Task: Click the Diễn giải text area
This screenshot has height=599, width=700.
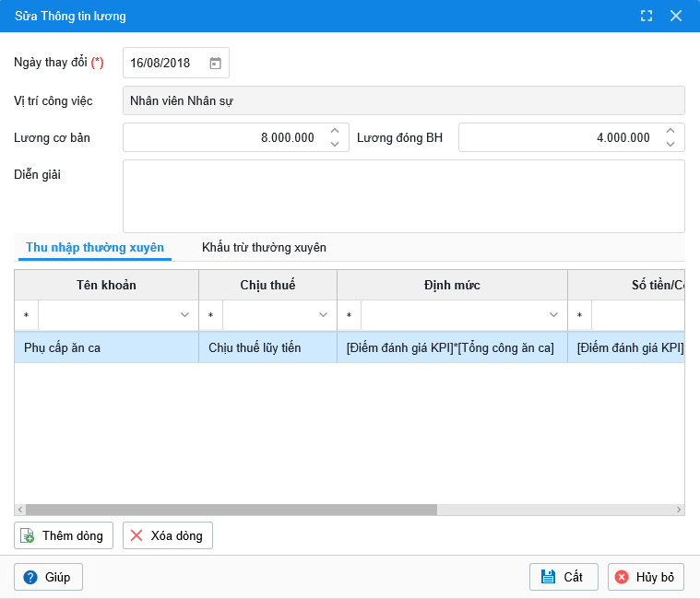Action: (403, 195)
